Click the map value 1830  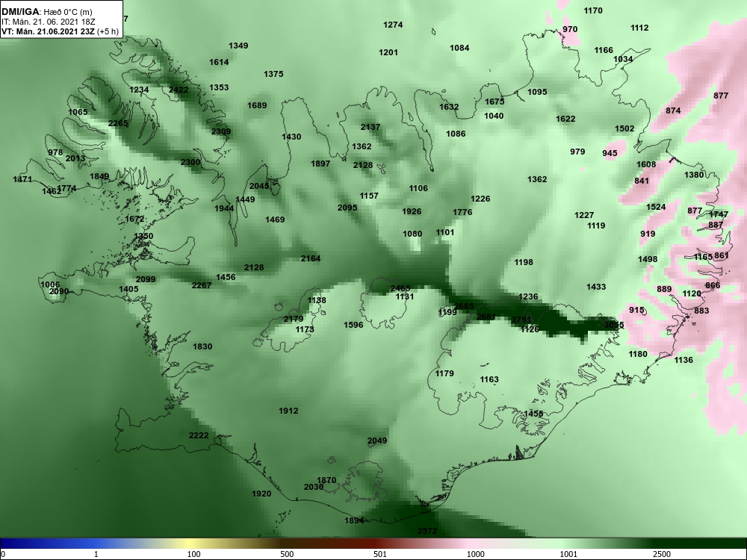(x=202, y=346)
